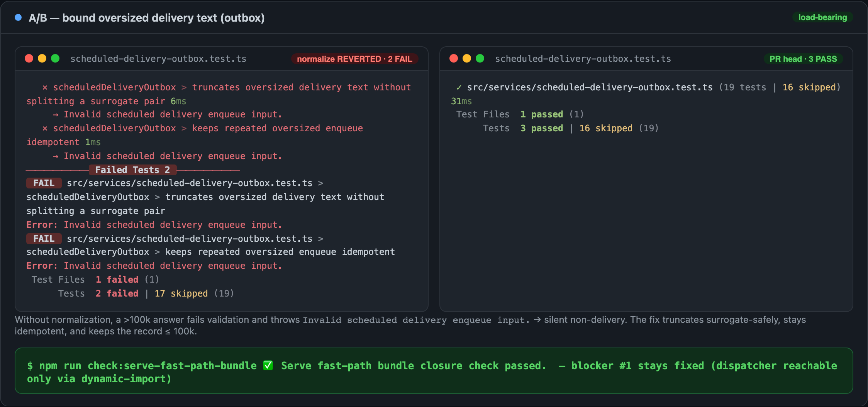The image size is (868, 407).
Task: Close the right terminal with red dot
Action: click(x=454, y=58)
